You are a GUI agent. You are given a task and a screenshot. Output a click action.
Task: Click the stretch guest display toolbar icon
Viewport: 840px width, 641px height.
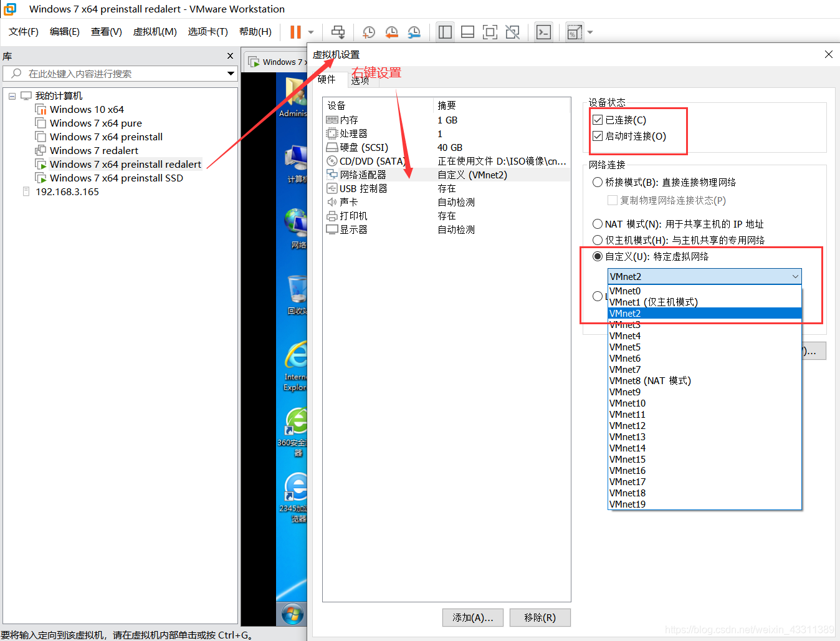pos(574,32)
